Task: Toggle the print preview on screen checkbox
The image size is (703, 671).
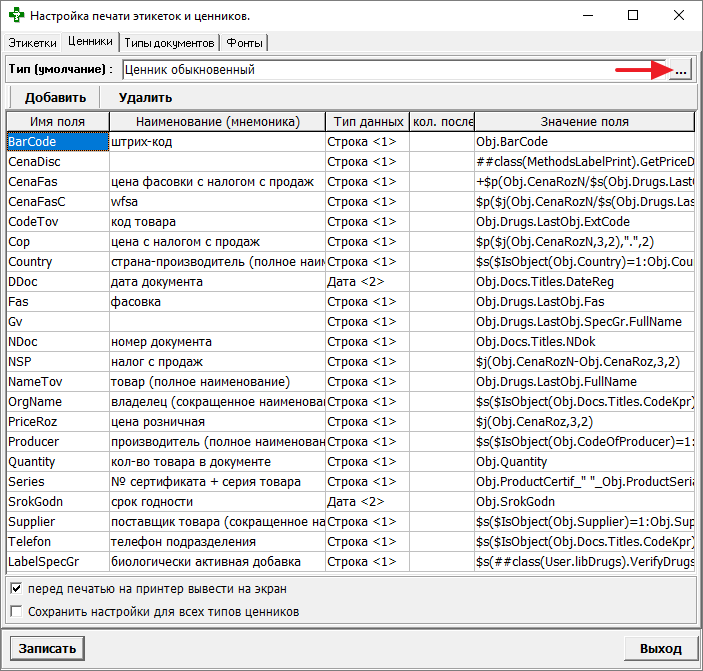Action: 16,589
